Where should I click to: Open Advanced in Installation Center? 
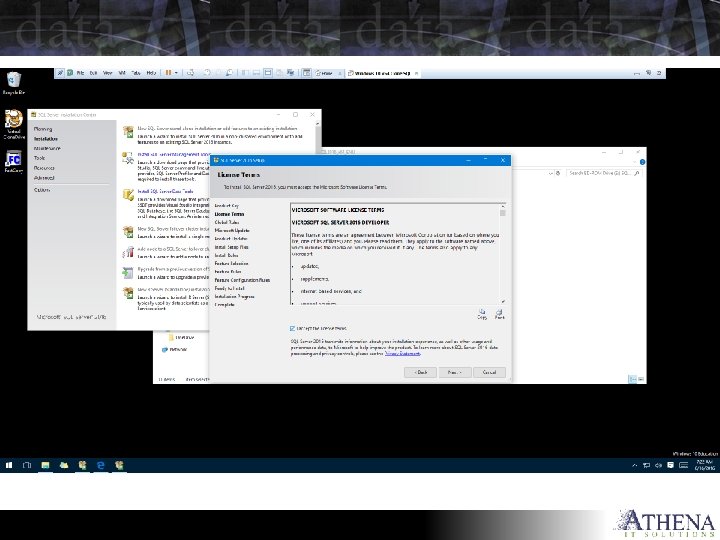pos(44,178)
